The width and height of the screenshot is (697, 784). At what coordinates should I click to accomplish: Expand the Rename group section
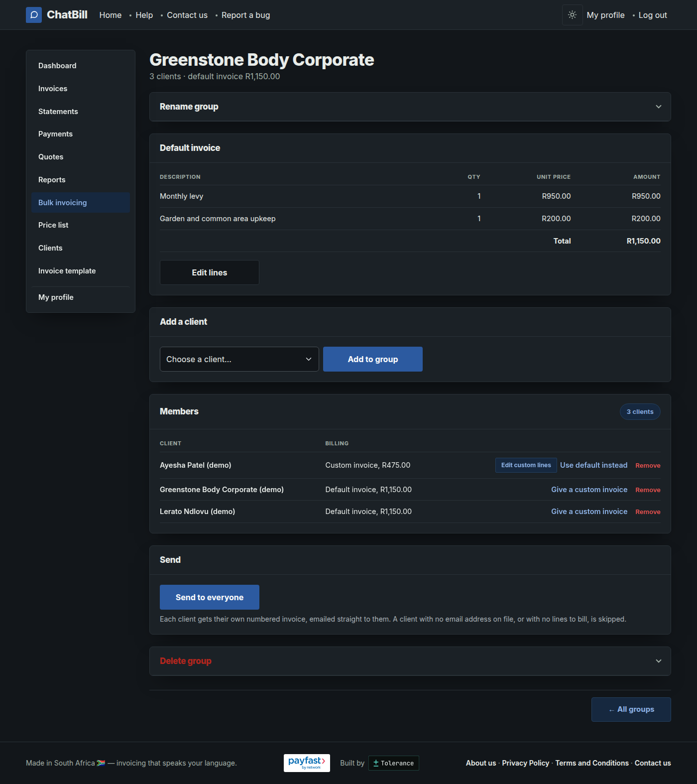(410, 107)
